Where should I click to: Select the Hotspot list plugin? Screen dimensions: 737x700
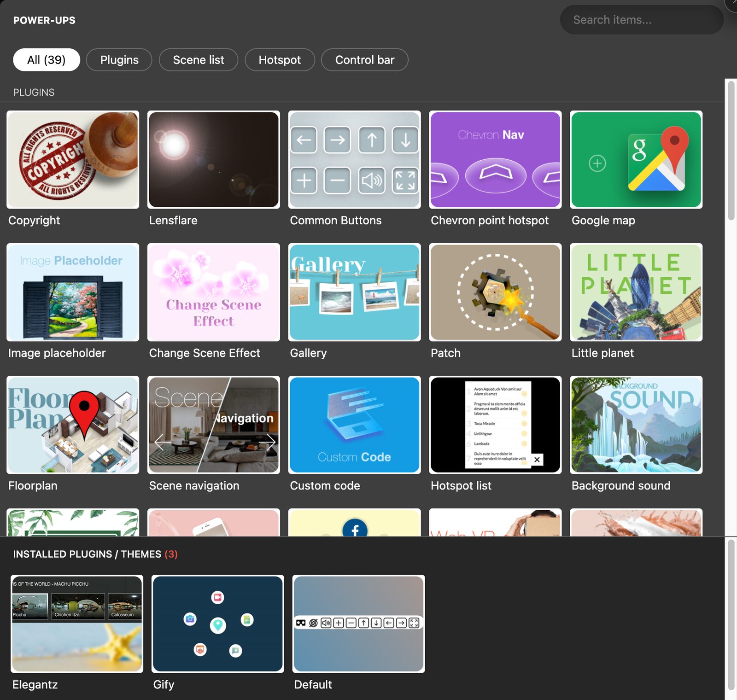[495, 425]
